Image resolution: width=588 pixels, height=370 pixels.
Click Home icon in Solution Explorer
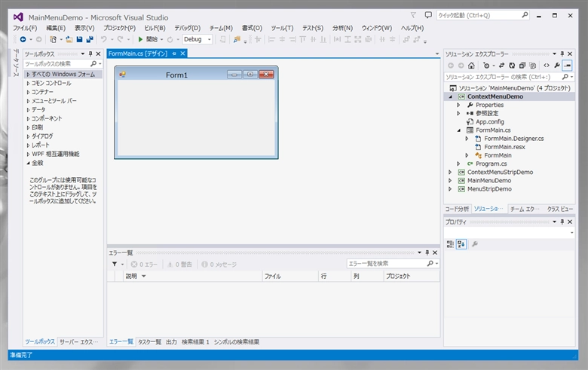pyautogui.click(x=471, y=66)
